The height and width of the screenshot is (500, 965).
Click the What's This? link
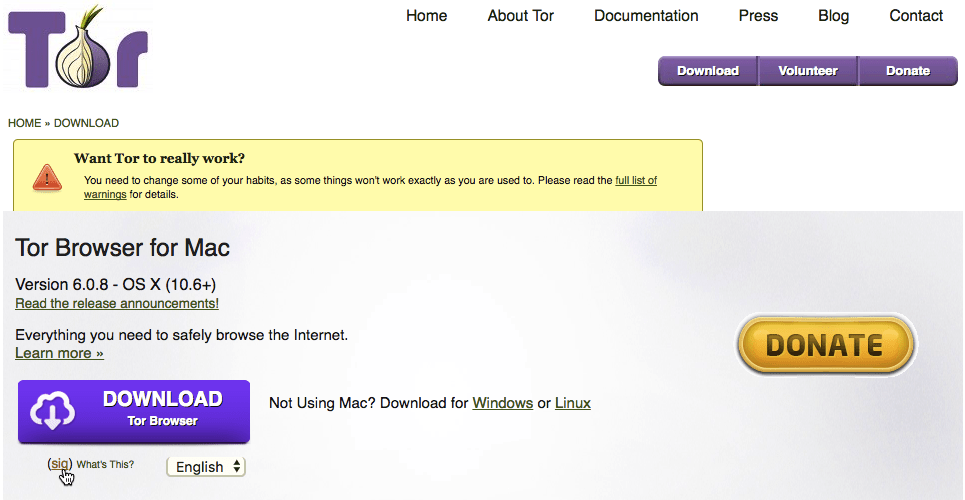(105, 464)
